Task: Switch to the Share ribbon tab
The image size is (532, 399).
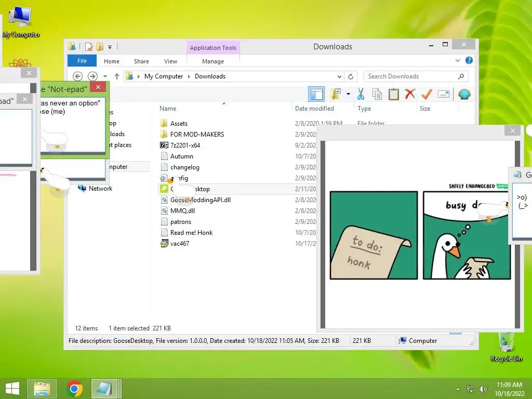Action: click(141, 61)
